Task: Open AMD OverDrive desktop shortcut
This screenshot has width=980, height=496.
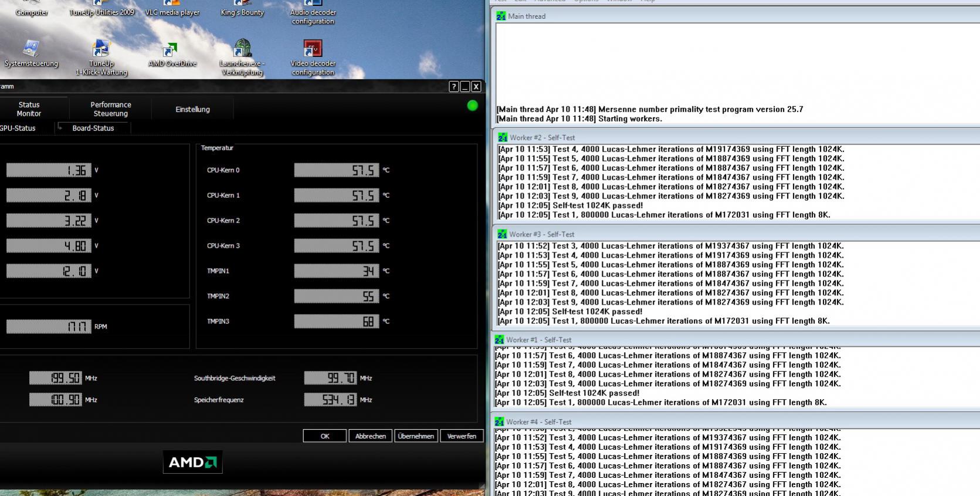Action: click(172, 53)
